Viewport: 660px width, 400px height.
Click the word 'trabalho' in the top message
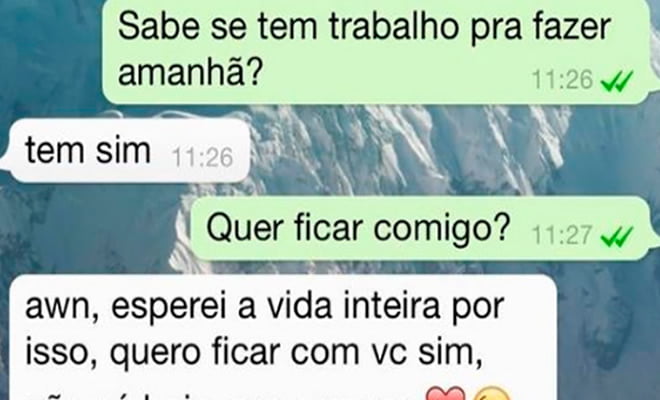394,26
